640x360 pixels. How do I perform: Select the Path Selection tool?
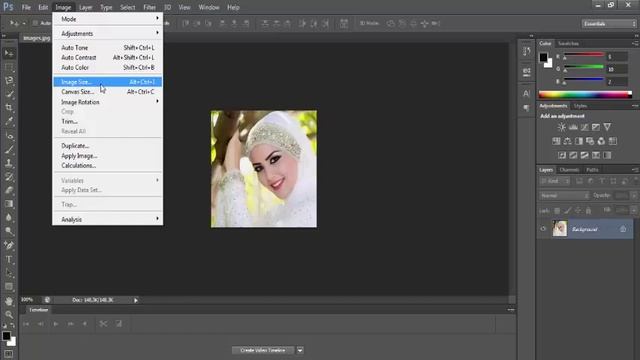click(9, 273)
